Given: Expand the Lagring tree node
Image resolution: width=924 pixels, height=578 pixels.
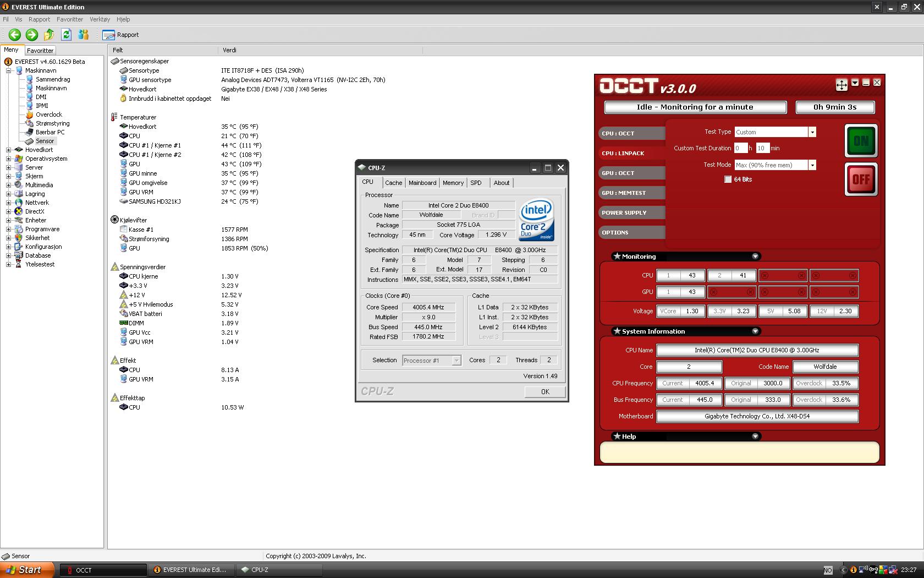Looking at the screenshot, I should (8, 194).
